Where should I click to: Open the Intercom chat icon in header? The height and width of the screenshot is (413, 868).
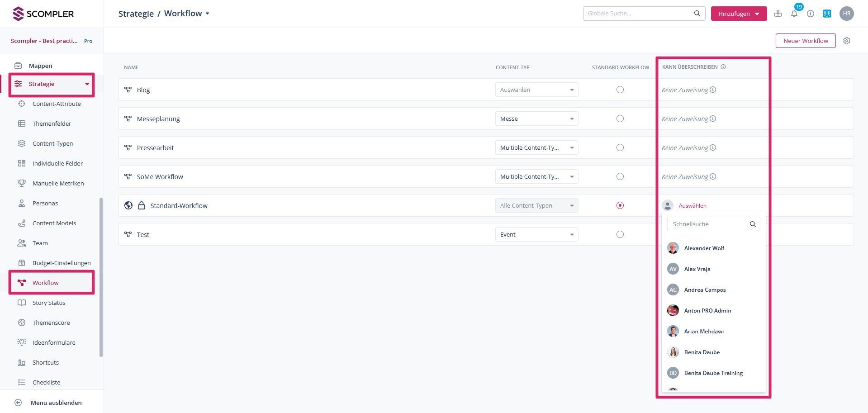827,14
